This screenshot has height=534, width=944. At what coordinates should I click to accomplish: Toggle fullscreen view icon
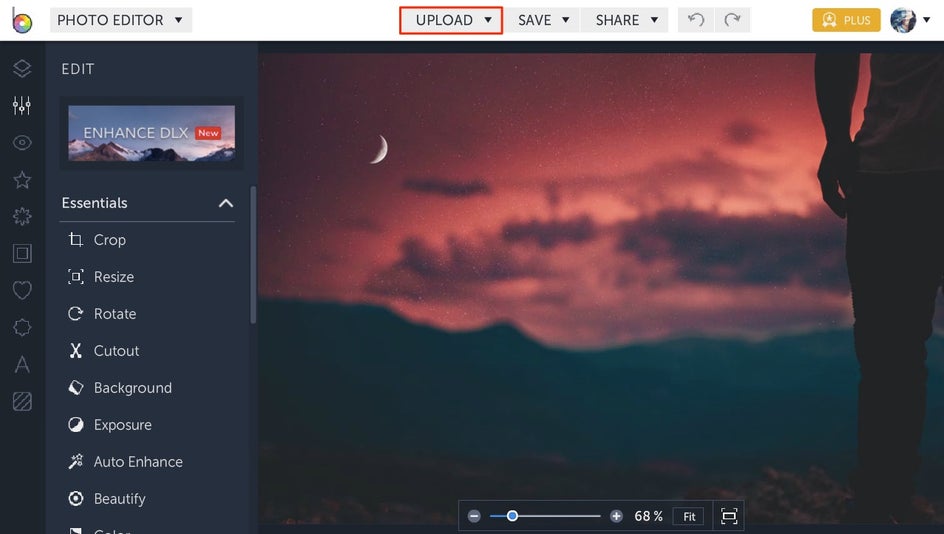pos(729,516)
